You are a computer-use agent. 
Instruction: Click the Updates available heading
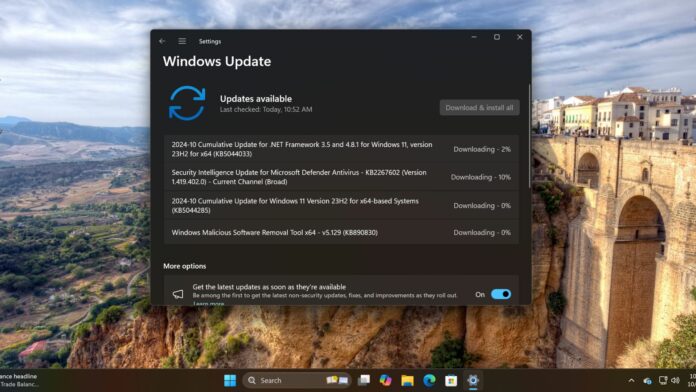256,99
